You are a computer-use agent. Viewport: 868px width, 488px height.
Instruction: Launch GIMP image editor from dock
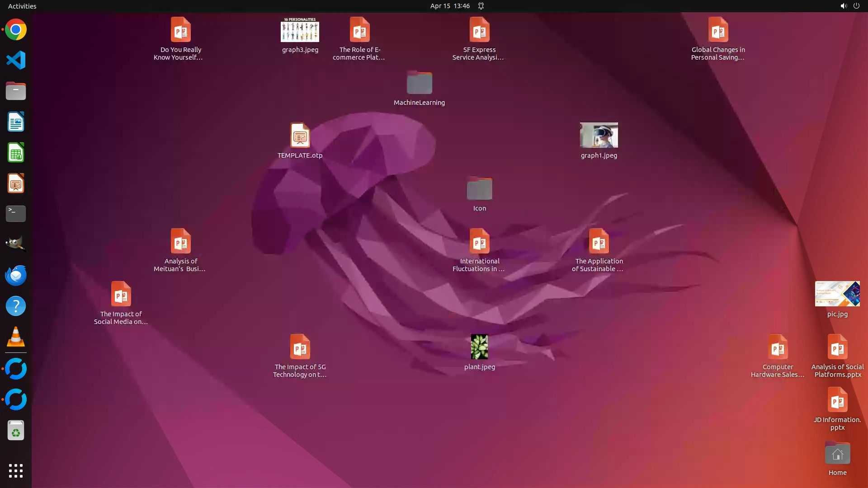(16, 244)
